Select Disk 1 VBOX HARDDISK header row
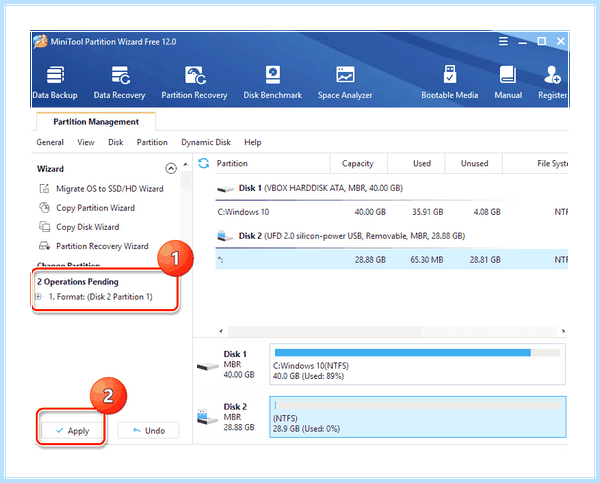The image size is (600, 483). click(x=391, y=188)
